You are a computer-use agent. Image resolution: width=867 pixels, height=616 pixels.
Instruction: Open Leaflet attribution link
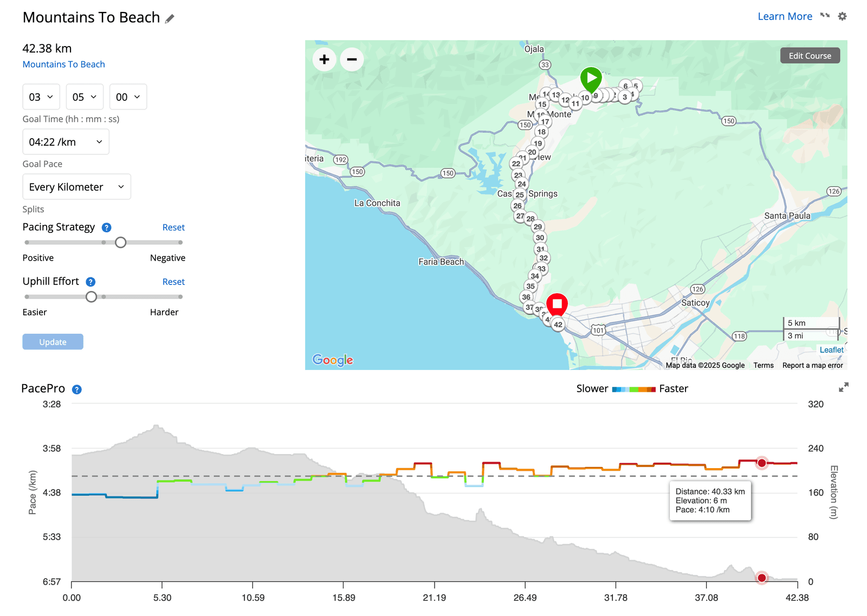click(x=831, y=350)
